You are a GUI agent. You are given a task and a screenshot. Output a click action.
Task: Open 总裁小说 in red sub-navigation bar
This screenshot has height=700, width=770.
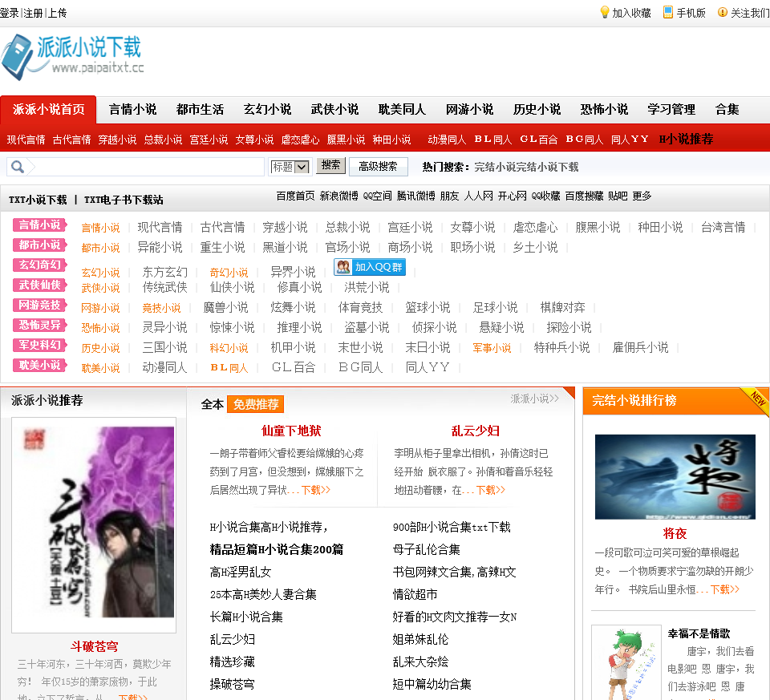pos(163,140)
